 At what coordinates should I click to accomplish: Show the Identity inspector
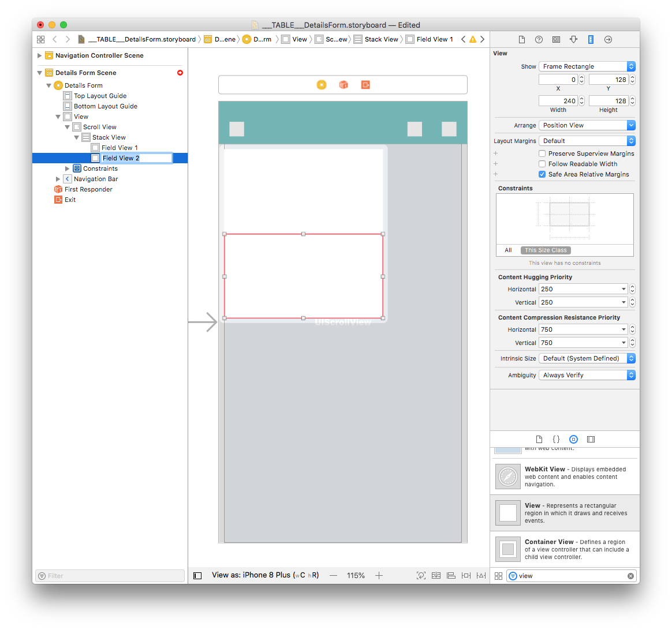point(556,39)
